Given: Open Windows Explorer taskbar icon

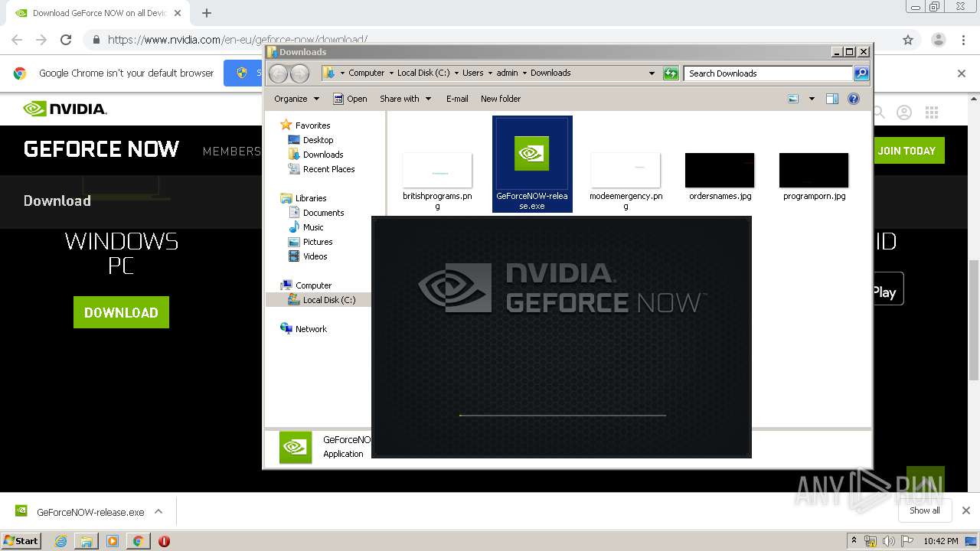Looking at the screenshot, I should tap(87, 541).
